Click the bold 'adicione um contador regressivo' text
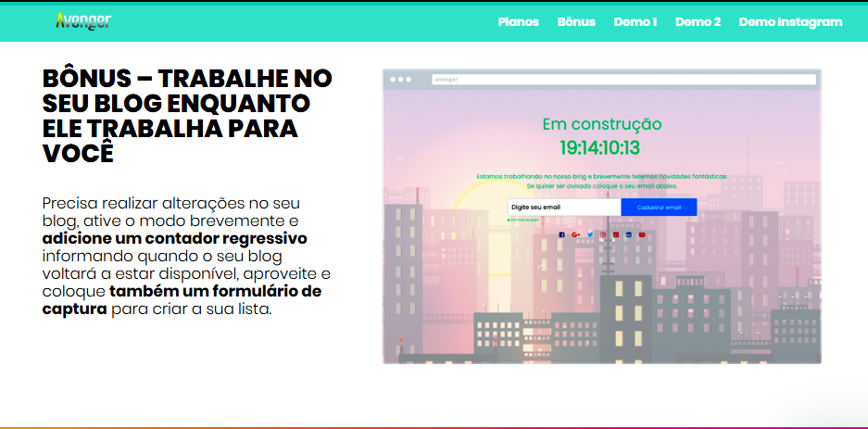Screen dimensions: 868x429 pos(174,238)
